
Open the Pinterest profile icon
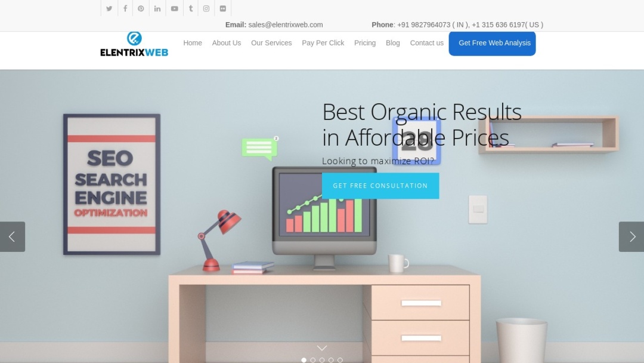141,8
